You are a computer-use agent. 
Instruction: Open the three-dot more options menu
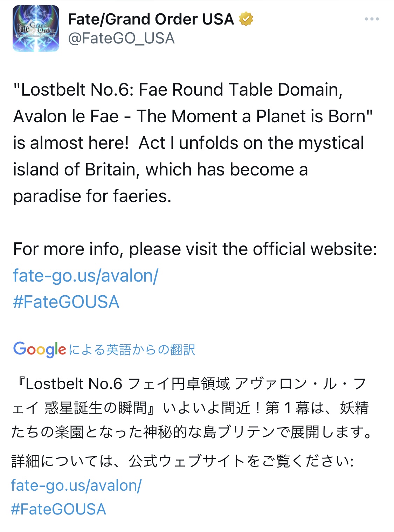click(372, 19)
